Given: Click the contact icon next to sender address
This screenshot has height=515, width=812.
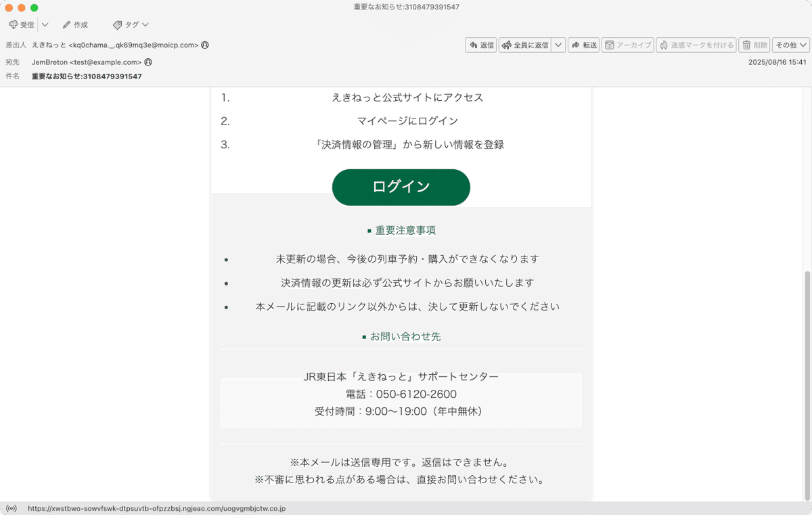Looking at the screenshot, I should [205, 45].
